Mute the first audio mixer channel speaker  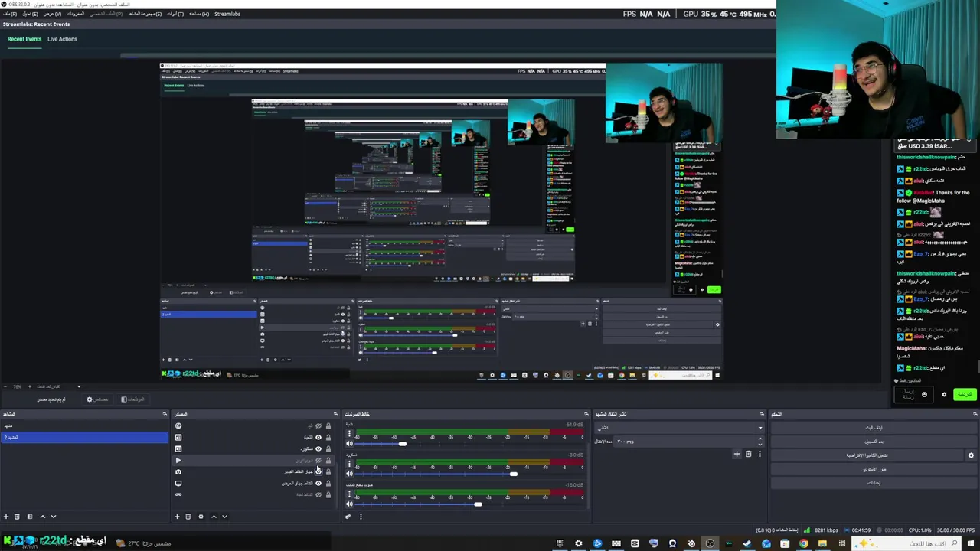pos(350,444)
